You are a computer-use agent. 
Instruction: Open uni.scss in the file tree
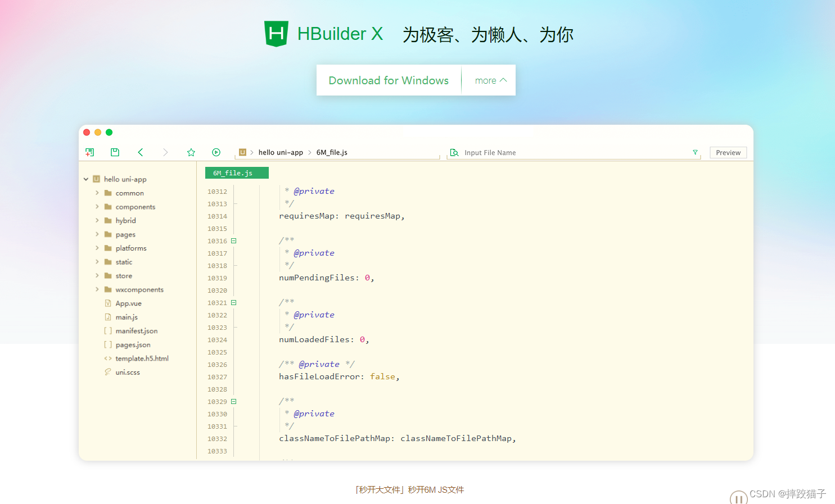tap(128, 372)
